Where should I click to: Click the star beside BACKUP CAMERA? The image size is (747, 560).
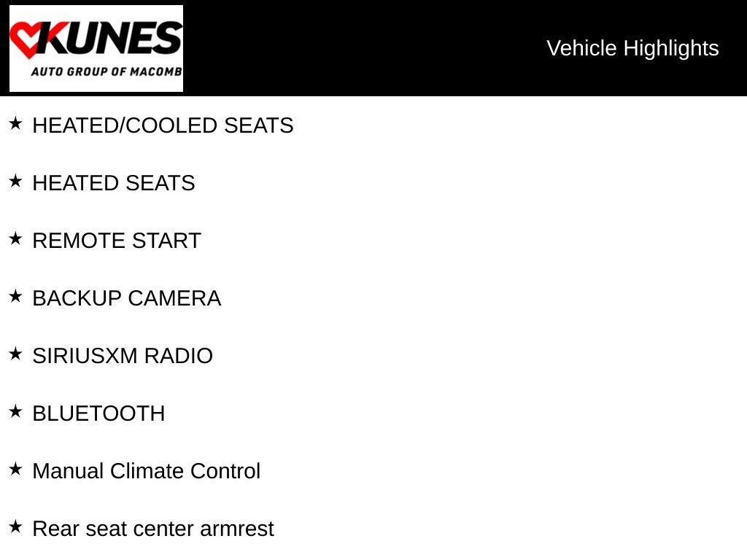[x=15, y=296]
